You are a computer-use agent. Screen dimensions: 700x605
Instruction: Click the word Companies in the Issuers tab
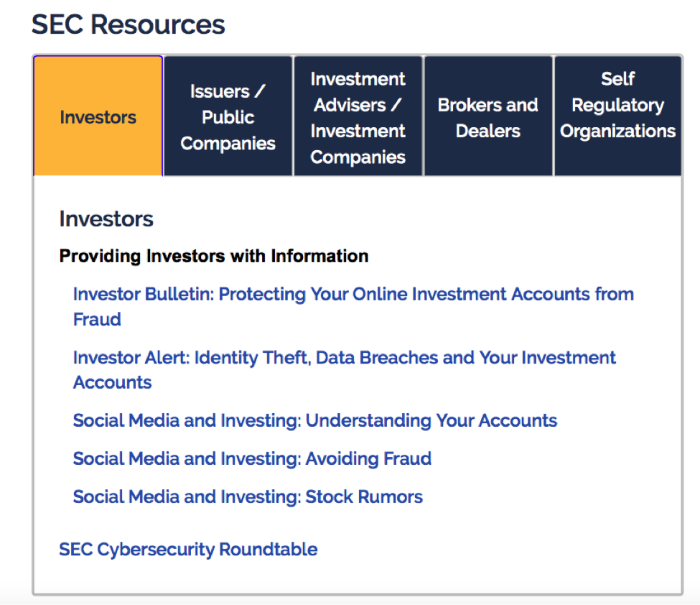[228, 143]
